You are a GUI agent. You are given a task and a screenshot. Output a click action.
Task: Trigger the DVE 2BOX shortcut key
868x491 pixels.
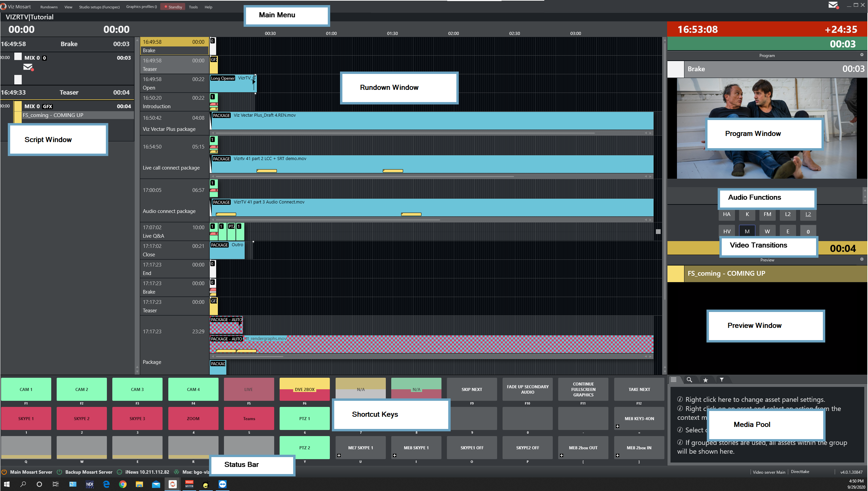305,389
